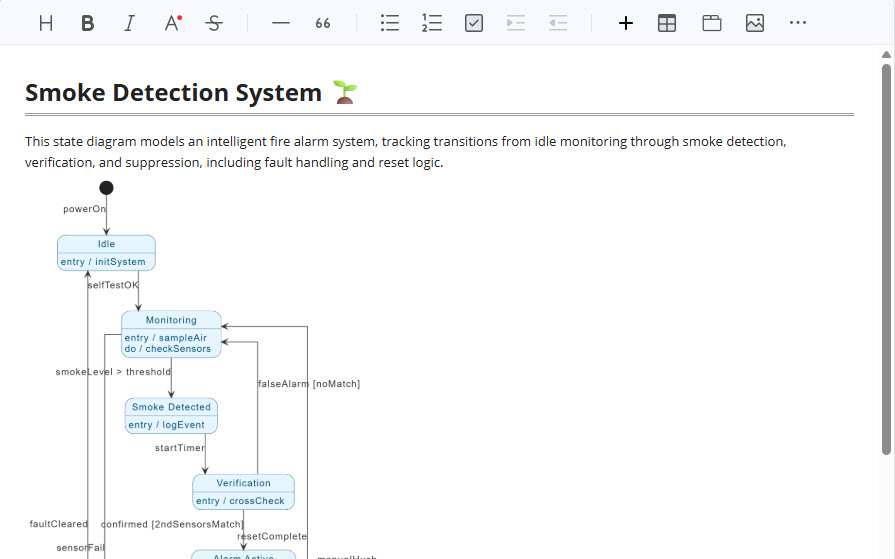Select the Monitoring state node
This screenshot has width=895, height=559.
(x=171, y=334)
